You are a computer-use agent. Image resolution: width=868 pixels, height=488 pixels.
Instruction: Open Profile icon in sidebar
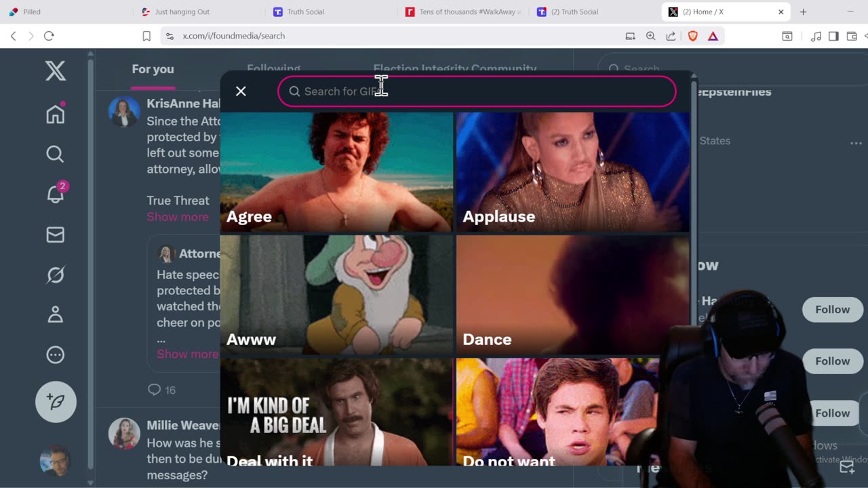point(56,314)
